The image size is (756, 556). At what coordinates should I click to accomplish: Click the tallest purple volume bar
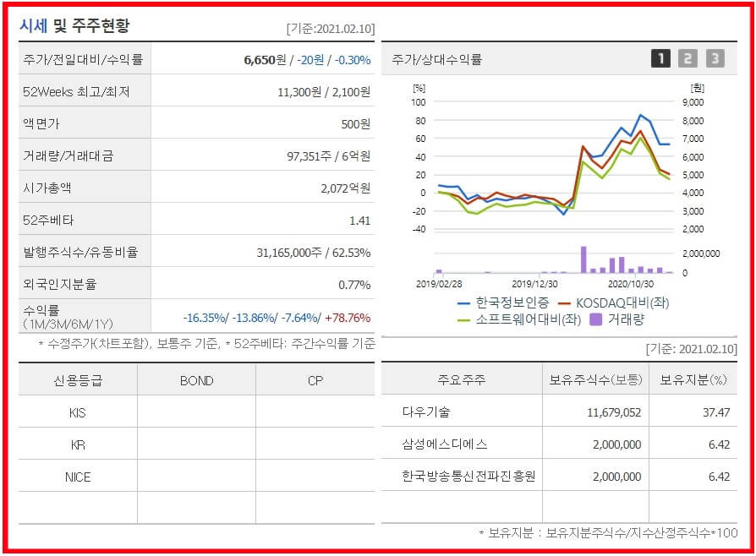pos(583,259)
